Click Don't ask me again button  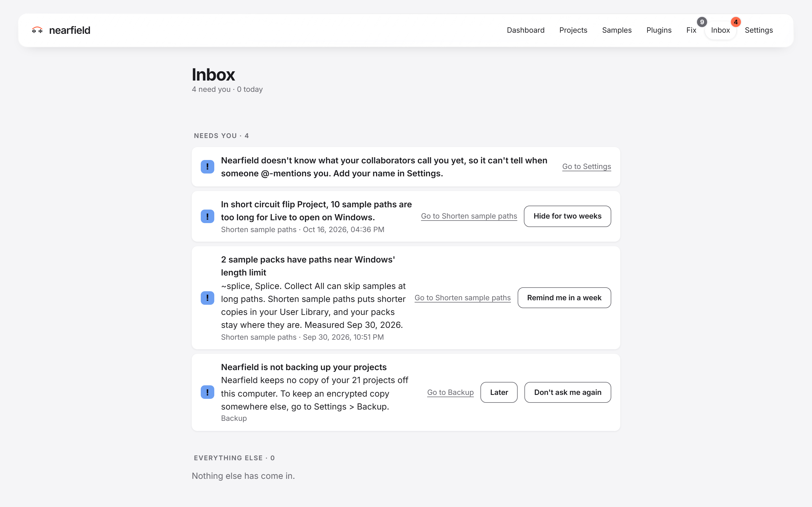coord(567,392)
